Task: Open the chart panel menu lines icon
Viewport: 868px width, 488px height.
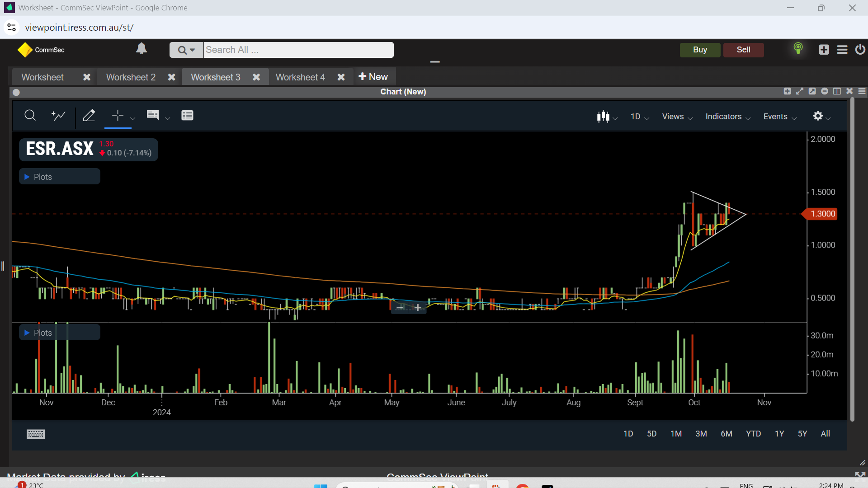Action: click(862, 91)
